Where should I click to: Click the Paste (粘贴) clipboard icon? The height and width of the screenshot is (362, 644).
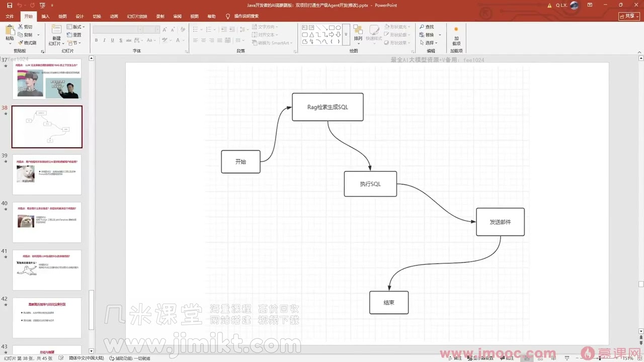click(10, 31)
